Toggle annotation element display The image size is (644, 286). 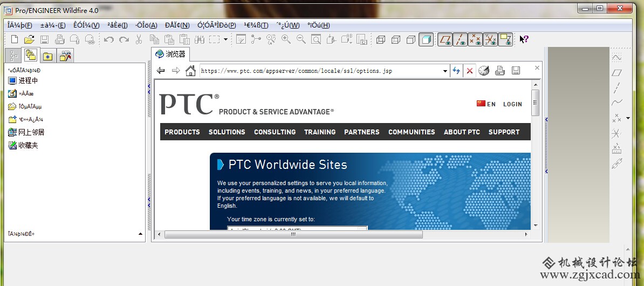coord(505,39)
